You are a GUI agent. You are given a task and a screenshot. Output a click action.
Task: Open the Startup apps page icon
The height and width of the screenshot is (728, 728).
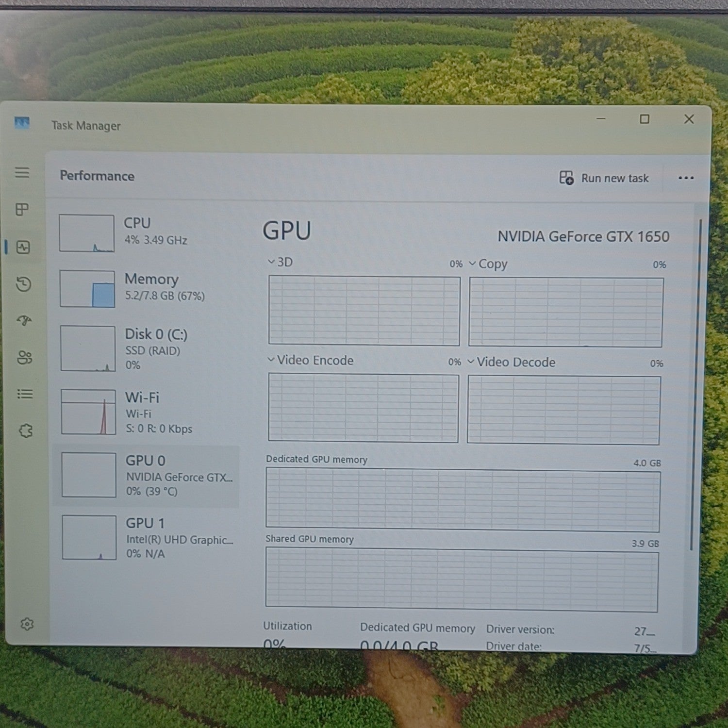(x=24, y=320)
